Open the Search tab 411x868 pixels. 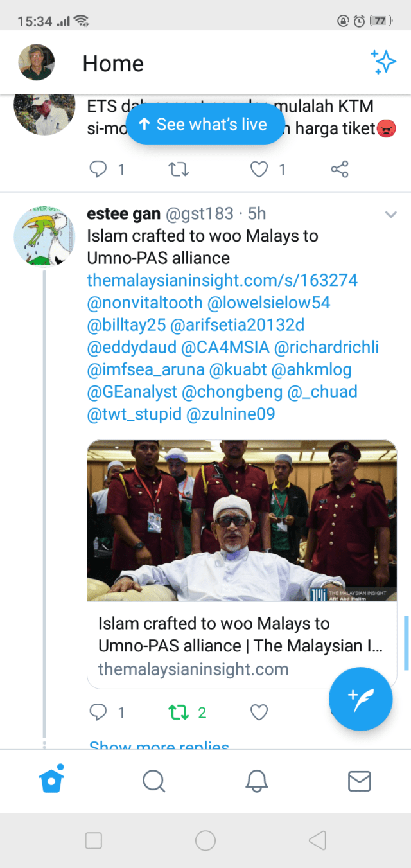(x=154, y=781)
